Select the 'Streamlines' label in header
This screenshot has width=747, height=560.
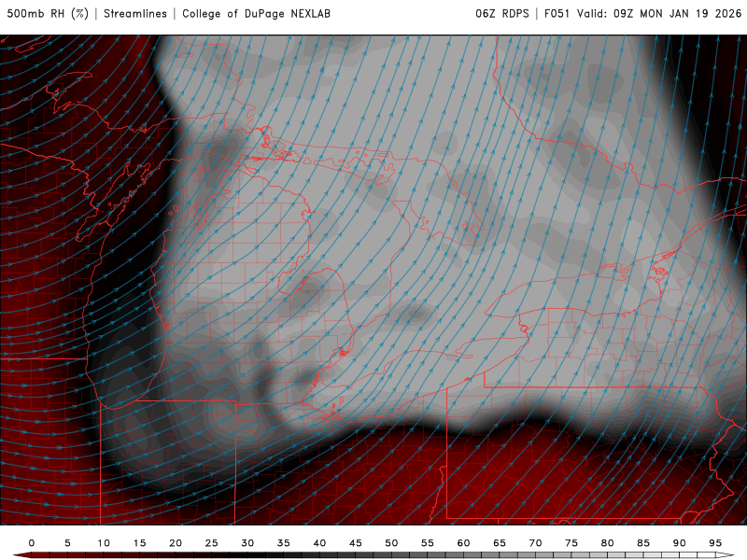pyautogui.click(x=135, y=14)
